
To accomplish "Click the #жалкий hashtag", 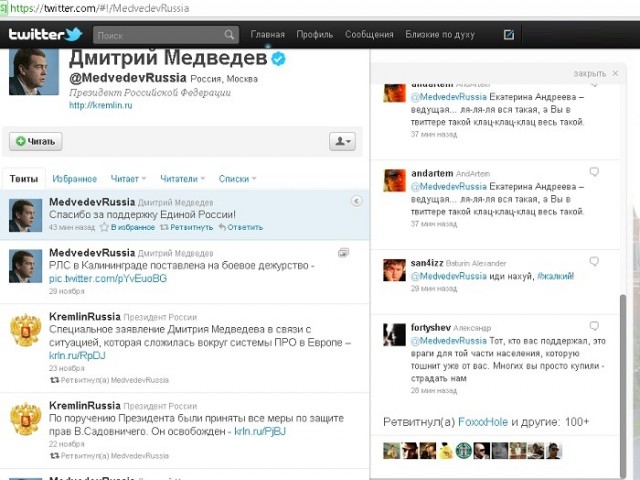I will point(556,276).
